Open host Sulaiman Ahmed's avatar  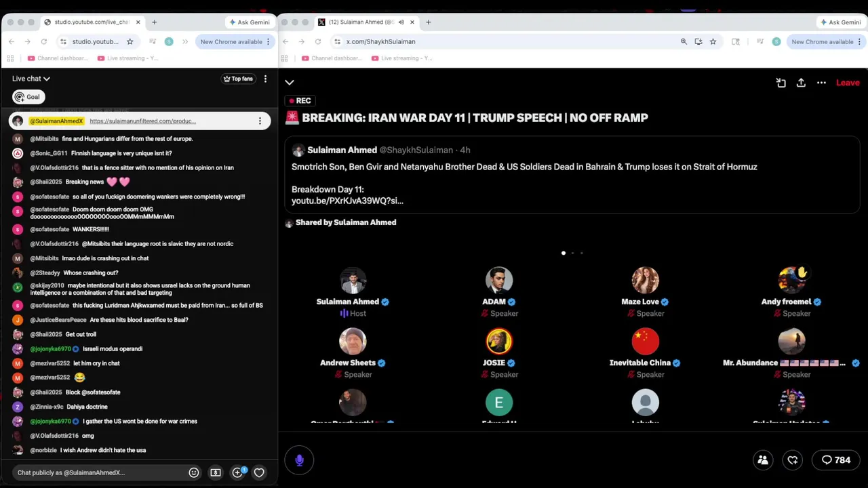point(353,281)
